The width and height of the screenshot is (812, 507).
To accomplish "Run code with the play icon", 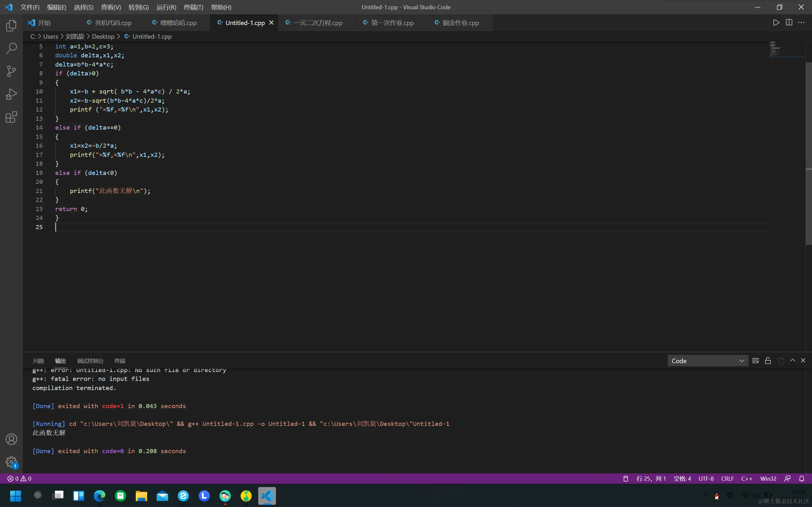I will [776, 22].
